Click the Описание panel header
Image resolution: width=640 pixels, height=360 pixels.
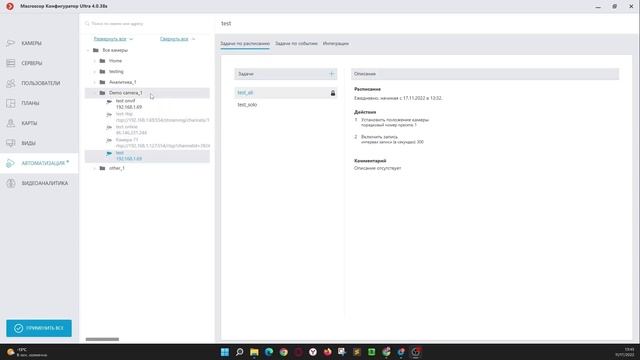pyautogui.click(x=485, y=74)
